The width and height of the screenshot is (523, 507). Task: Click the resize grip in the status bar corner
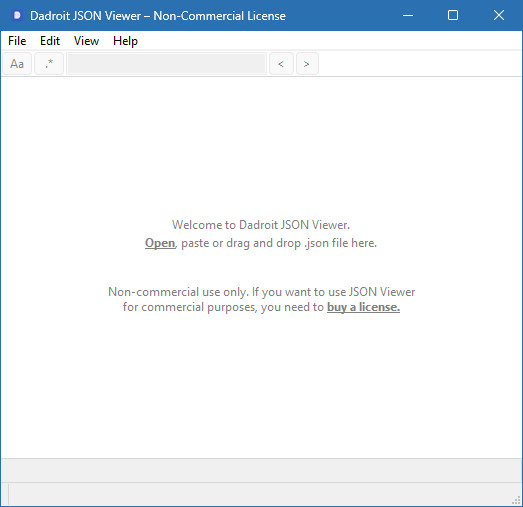516,500
